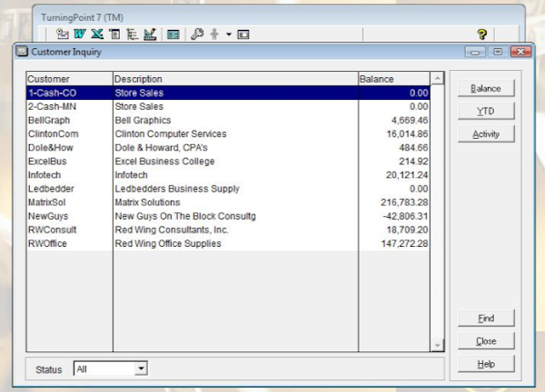Click the customer list scroll up arrow
Viewport: 545px width, 392px height.
pyautogui.click(x=437, y=78)
